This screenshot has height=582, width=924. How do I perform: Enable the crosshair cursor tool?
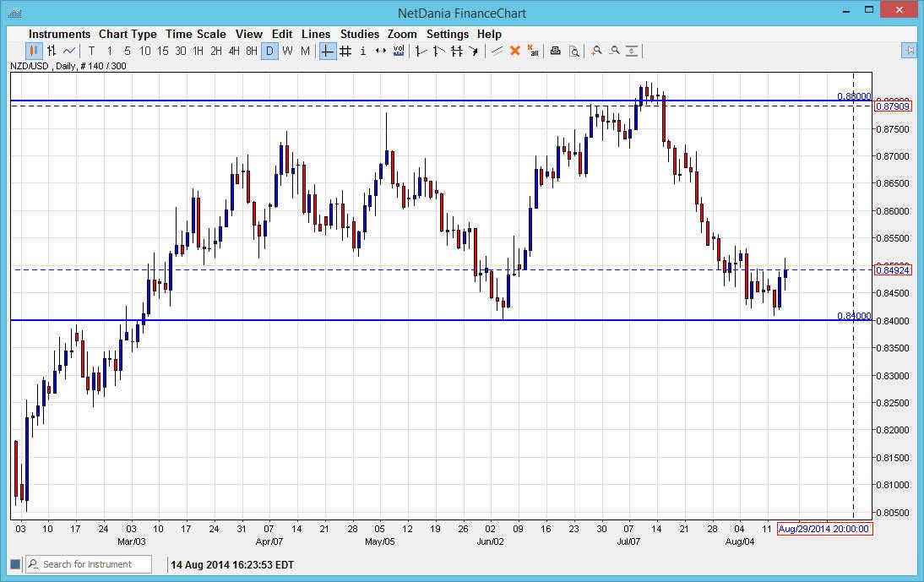pos(327,51)
